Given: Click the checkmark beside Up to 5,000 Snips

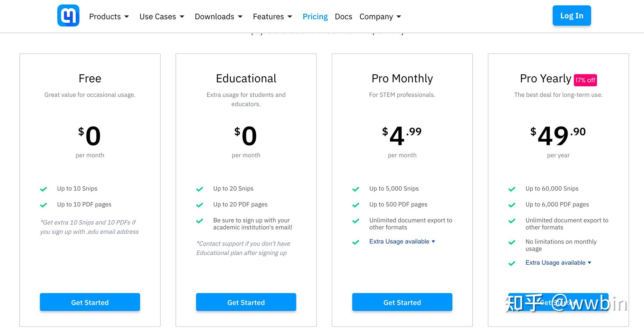Looking at the screenshot, I should (356, 189).
